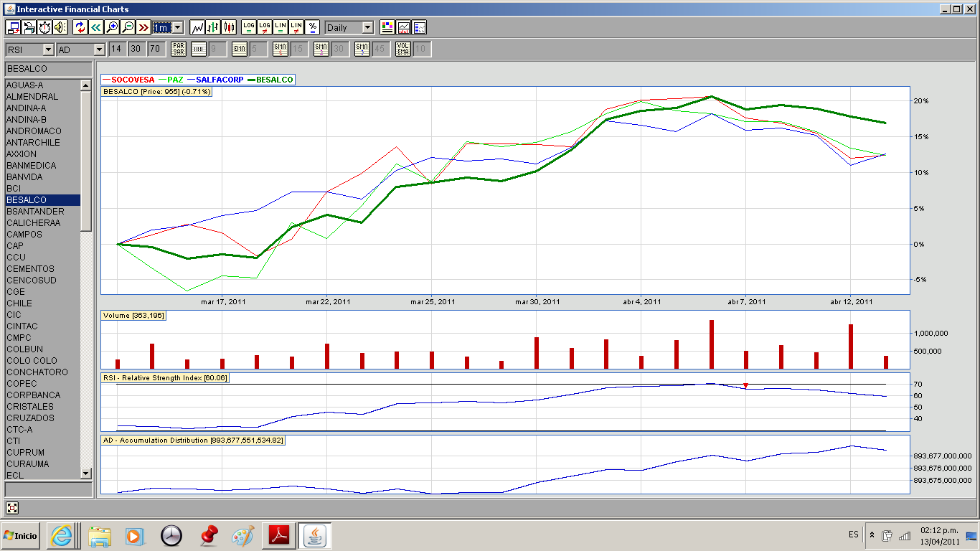Click the zoom in magnifier icon
Screen dimensions: 980x551
click(x=112, y=27)
